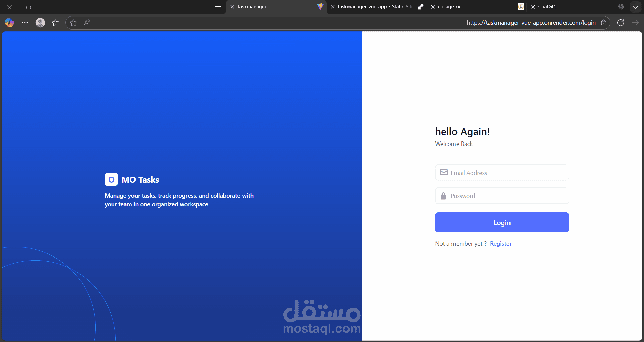Add page to favorites star icon
This screenshot has width=644, height=342.
tap(73, 23)
